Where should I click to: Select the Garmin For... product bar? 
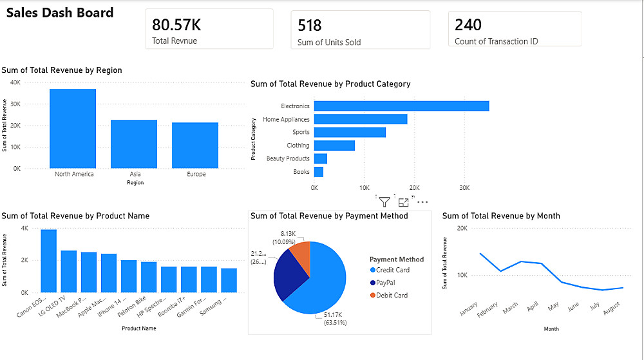coord(209,279)
